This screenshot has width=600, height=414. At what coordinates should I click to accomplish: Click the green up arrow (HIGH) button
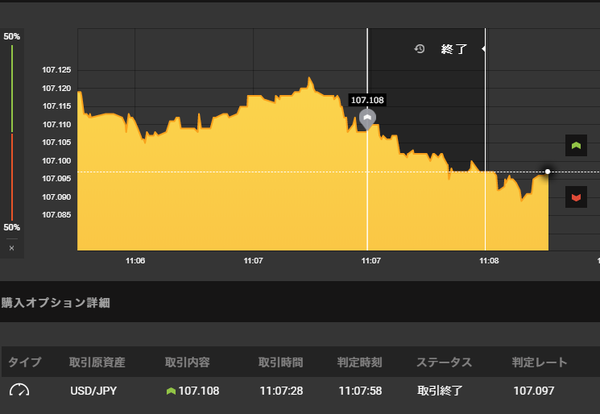click(x=576, y=145)
